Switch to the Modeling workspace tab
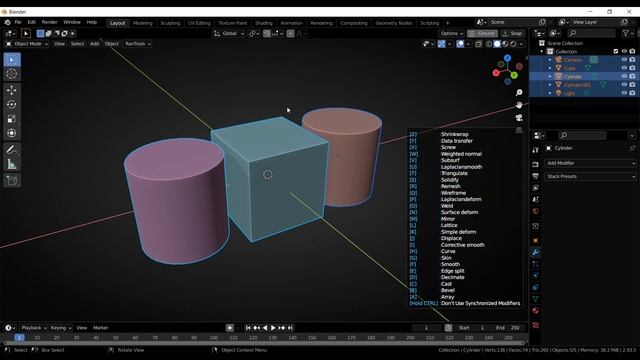Viewport: 640px width, 360px height. click(x=142, y=23)
